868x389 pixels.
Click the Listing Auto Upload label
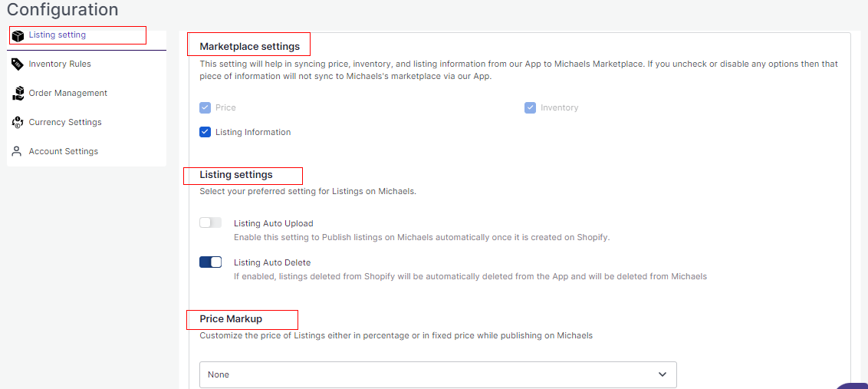pyautogui.click(x=273, y=224)
